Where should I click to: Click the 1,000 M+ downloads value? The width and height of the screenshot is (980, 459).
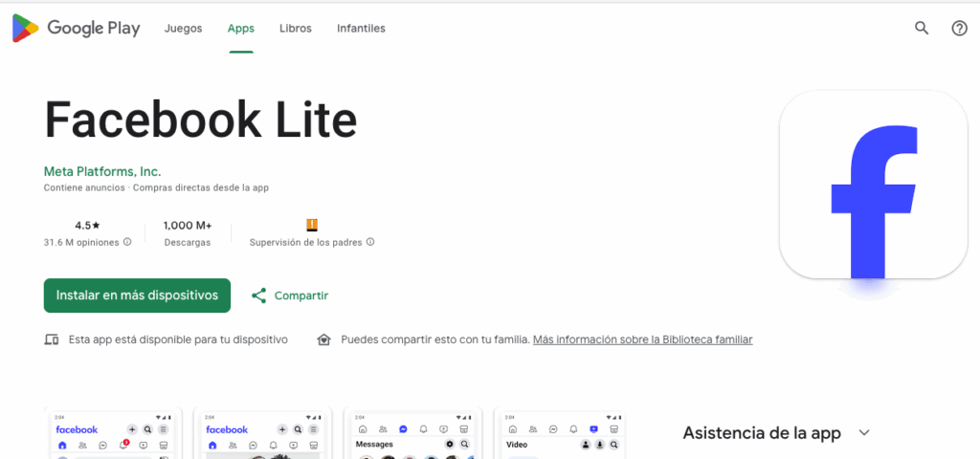coord(188,225)
